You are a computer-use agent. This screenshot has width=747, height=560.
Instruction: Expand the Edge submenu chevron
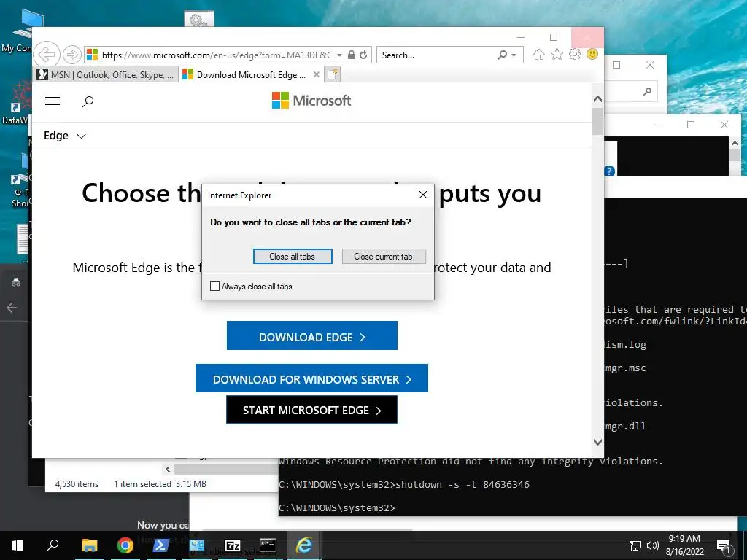[x=82, y=136]
